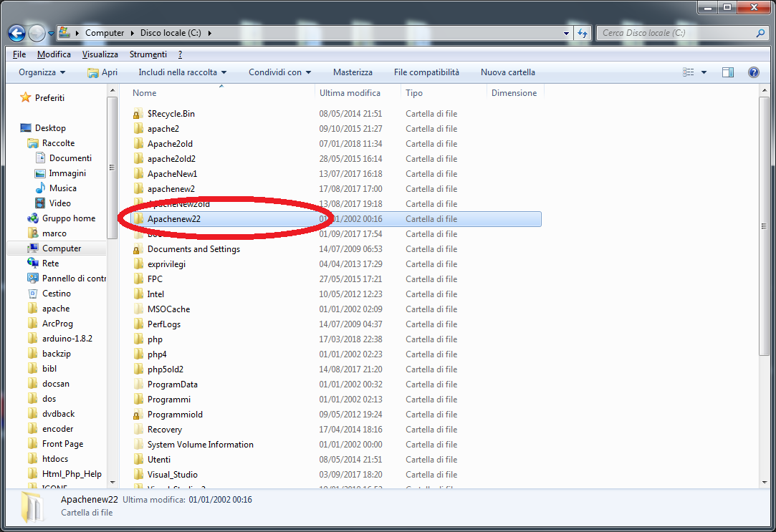This screenshot has width=776, height=532.
Task: Select the Pannello di controllo tree item
Action: [x=73, y=279]
